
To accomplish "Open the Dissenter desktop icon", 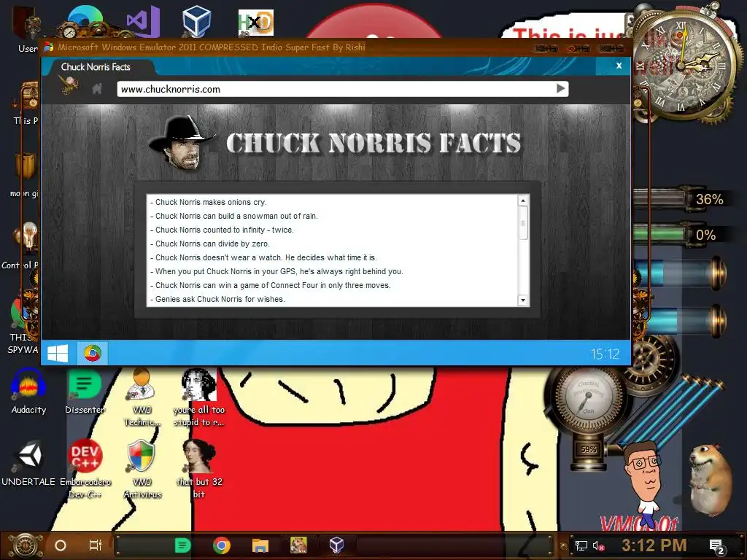I will 85,391.
